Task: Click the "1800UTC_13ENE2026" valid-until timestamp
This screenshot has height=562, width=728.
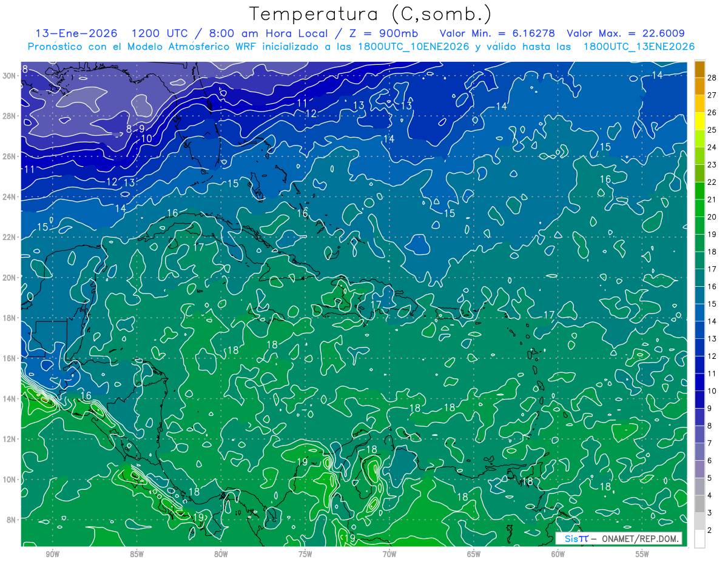Action: [639, 47]
